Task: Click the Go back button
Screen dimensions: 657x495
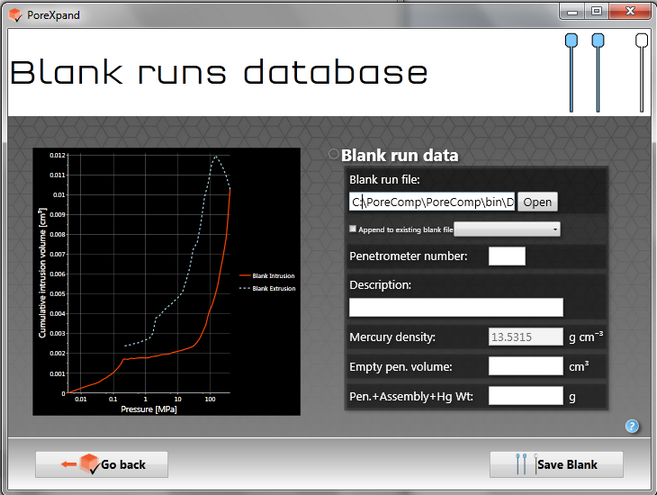Action: pyautogui.click(x=102, y=464)
